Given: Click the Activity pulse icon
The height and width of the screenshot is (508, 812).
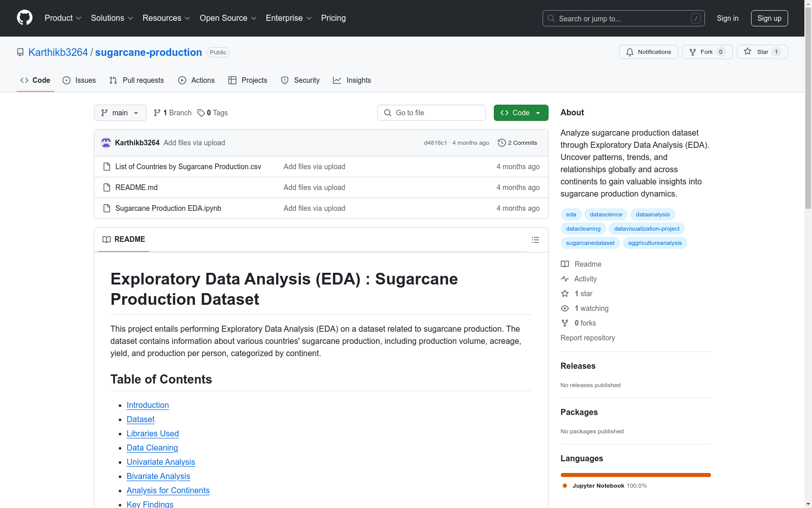Looking at the screenshot, I should (565, 279).
